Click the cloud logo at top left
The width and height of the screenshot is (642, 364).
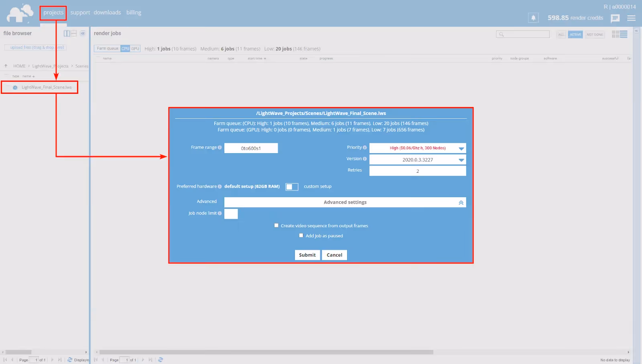20,14
